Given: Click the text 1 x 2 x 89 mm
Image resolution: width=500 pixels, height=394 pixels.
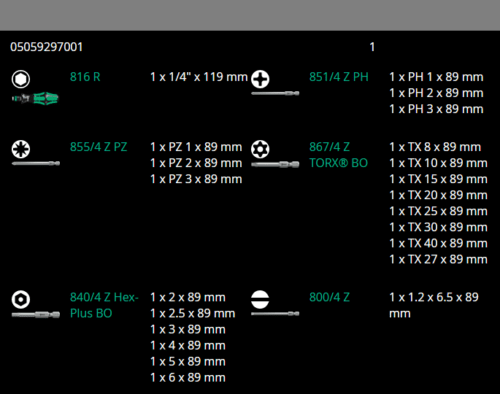Looking at the screenshot, I should (188, 297).
